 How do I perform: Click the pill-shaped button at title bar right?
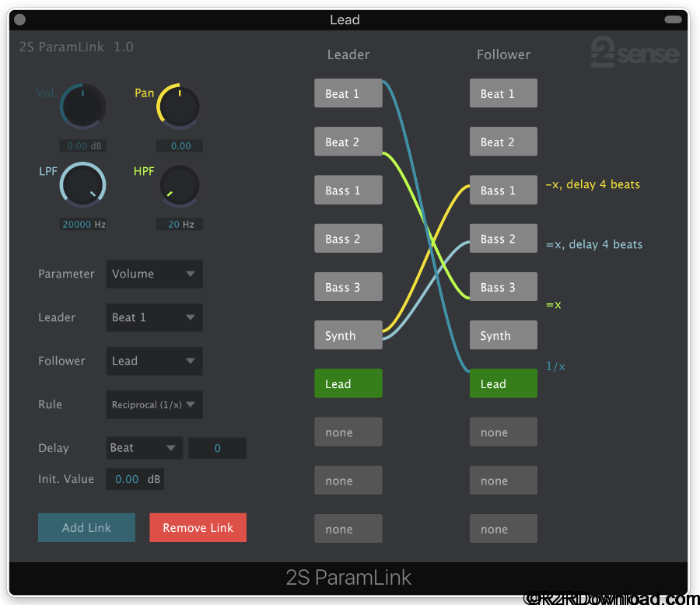tap(673, 19)
